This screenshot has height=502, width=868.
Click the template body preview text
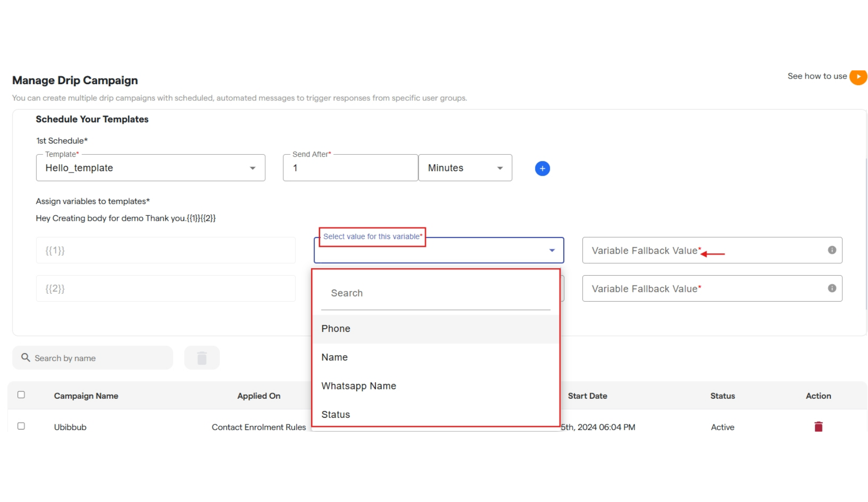click(126, 218)
